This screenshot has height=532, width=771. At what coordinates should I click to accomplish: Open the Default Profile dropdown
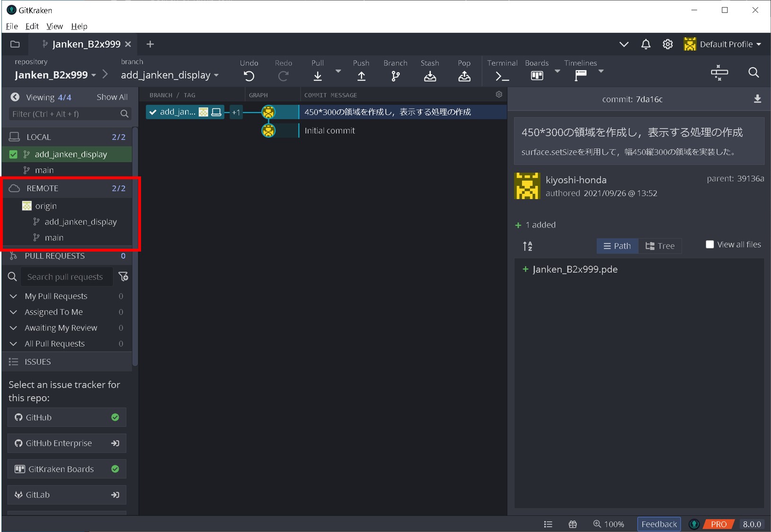[723, 44]
